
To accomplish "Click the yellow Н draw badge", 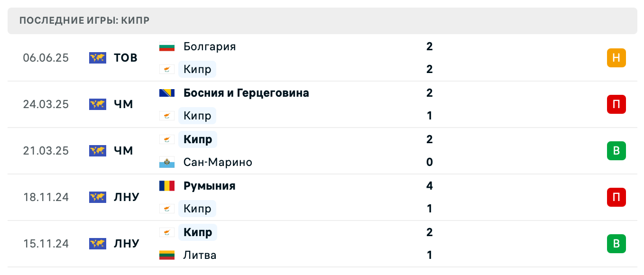I will pyautogui.click(x=616, y=58).
